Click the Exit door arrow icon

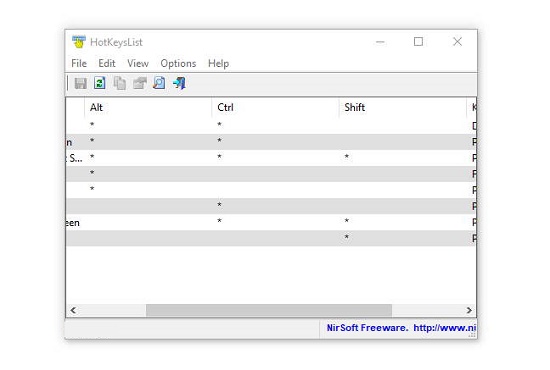179,83
